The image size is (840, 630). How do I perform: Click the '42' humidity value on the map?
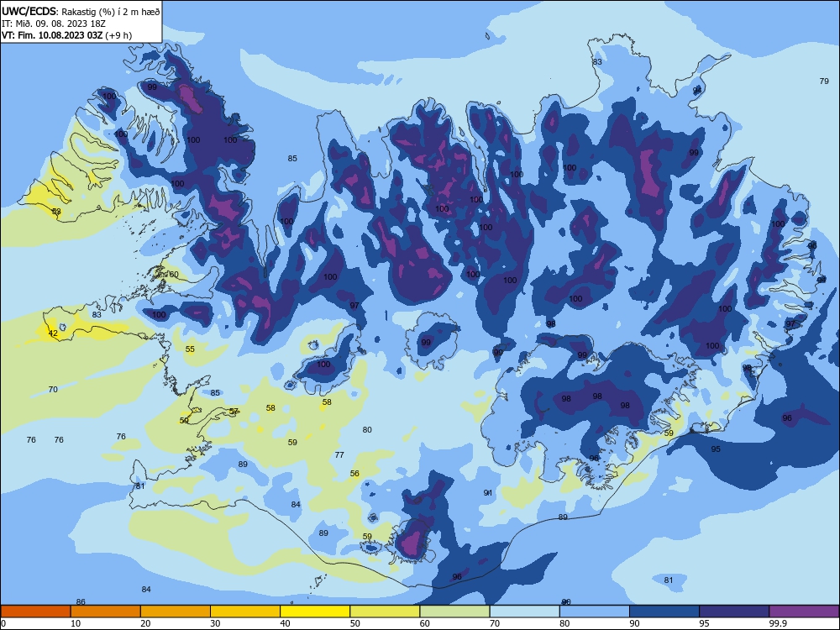[x=53, y=333]
